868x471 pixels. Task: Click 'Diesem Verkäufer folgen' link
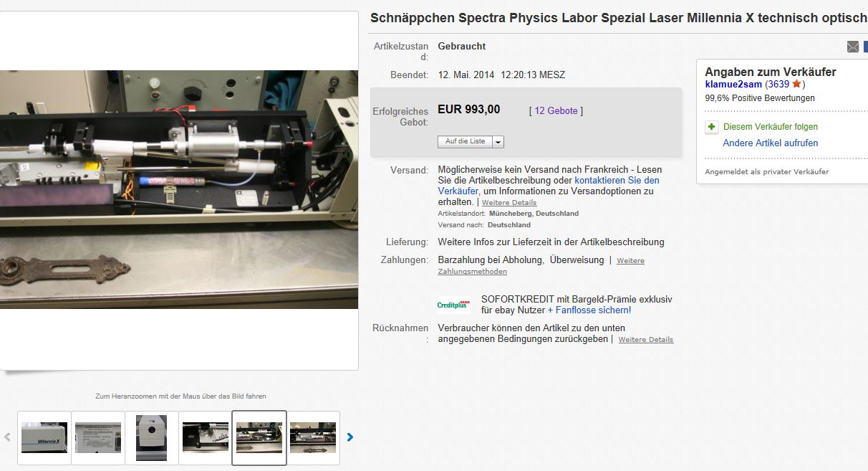(x=770, y=127)
